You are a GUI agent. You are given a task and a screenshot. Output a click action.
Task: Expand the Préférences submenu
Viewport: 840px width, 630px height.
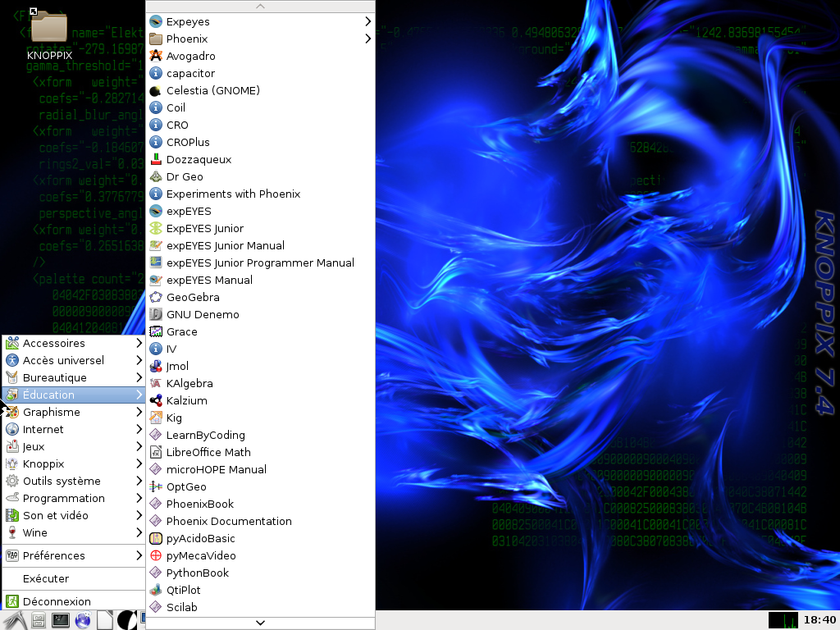coord(74,555)
